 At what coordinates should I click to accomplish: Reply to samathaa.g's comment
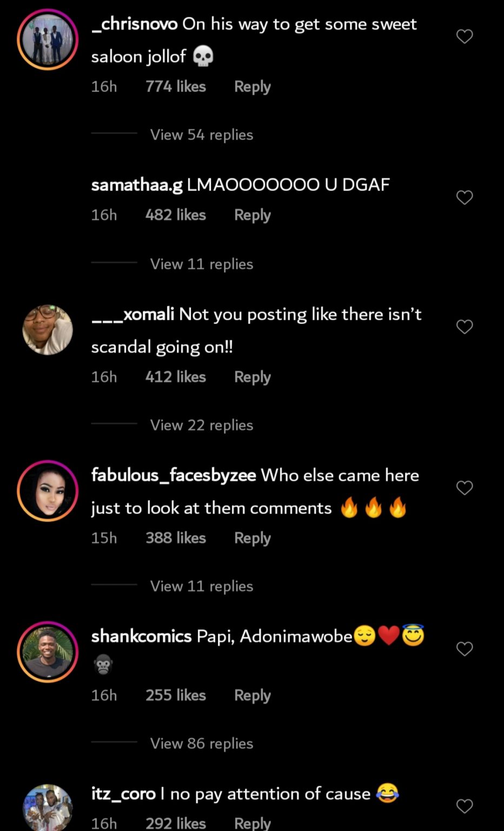(x=252, y=215)
